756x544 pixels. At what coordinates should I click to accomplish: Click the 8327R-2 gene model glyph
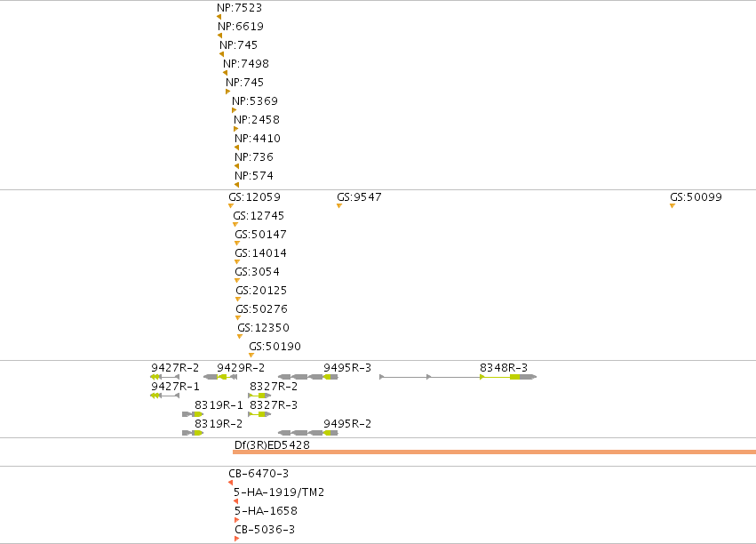pos(259,396)
